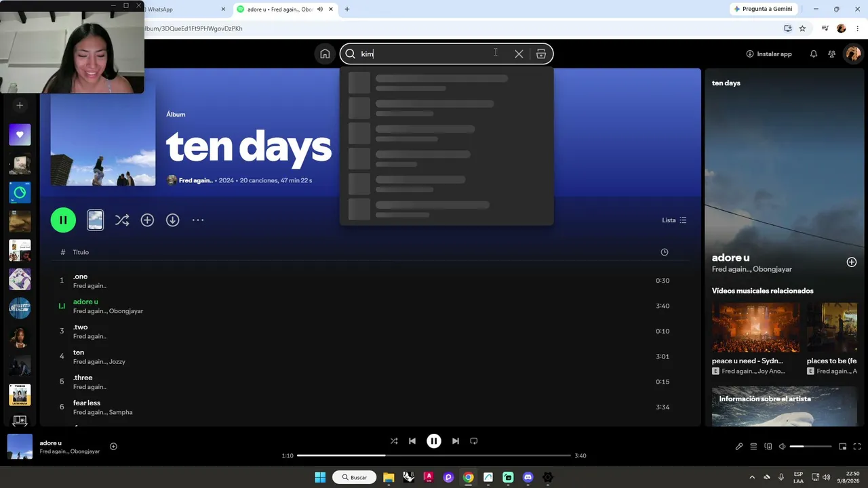Open connect to a device icon
868x488 pixels.
pyautogui.click(x=768, y=447)
